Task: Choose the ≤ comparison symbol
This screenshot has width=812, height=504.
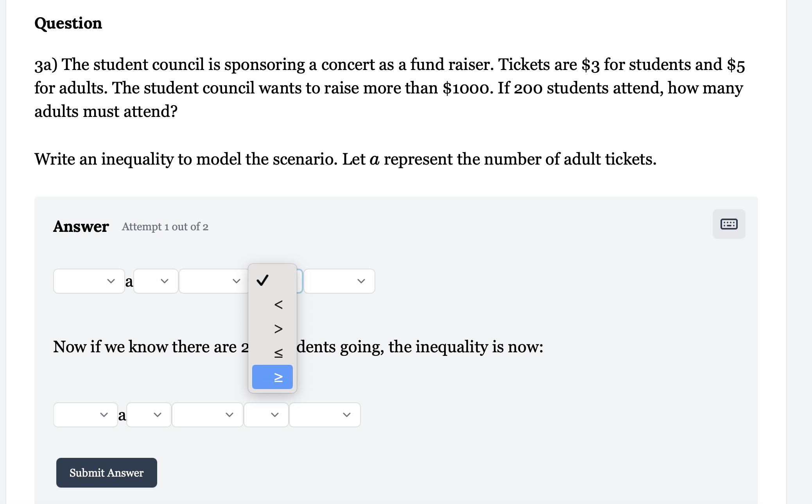Action: (278, 353)
